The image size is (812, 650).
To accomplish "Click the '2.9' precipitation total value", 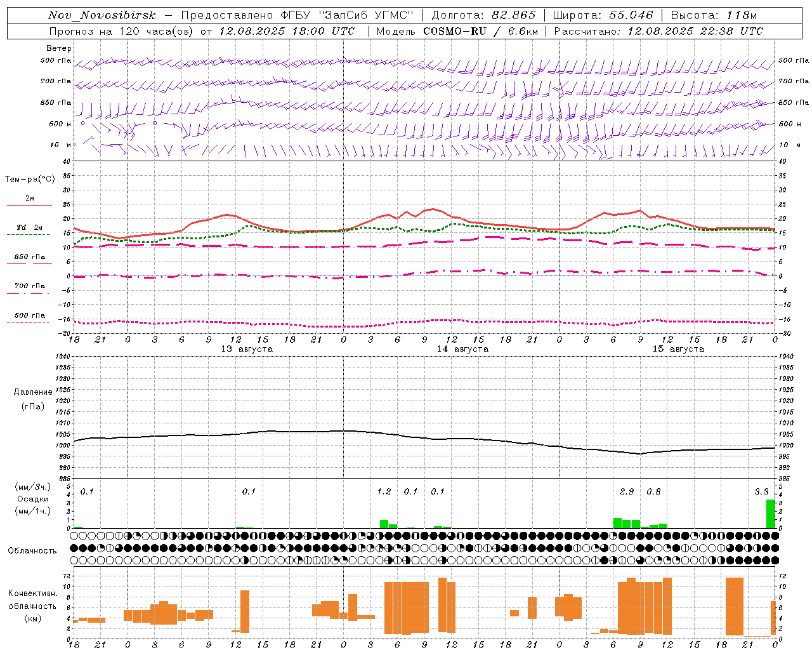I will [x=627, y=491].
